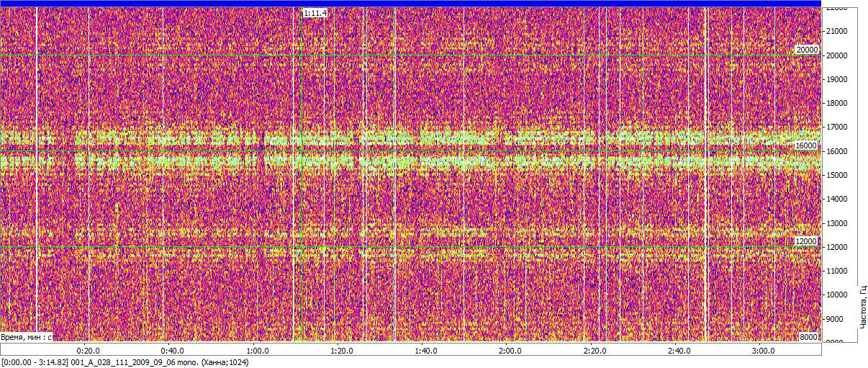Click 21000 on the frequency scale

click(836, 31)
